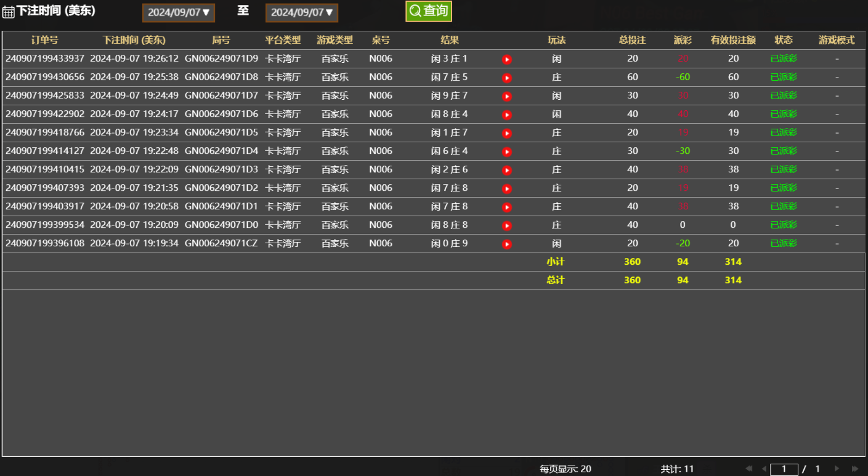Screen dimensions: 868x476
Task: Play replay for the 19:23:34 bet
Action: click(506, 134)
